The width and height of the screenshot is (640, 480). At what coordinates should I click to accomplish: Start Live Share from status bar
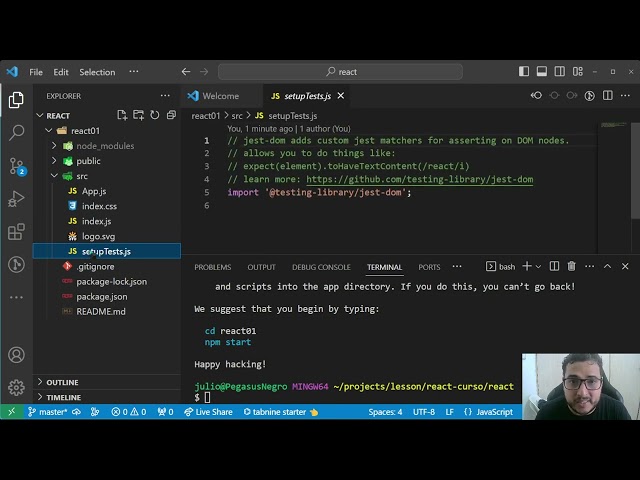[208, 412]
